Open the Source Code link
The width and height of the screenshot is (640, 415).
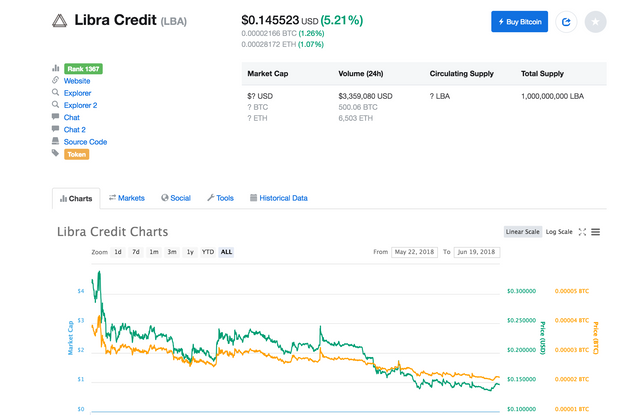click(x=85, y=142)
